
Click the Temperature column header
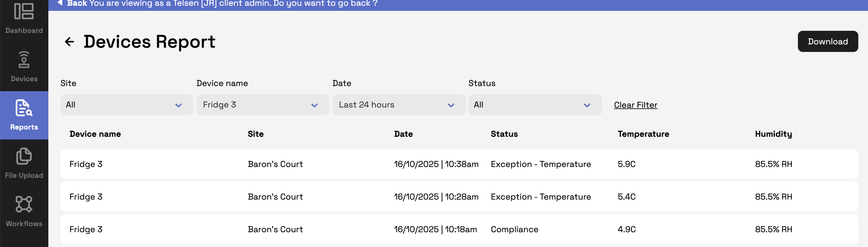tap(643, 134)
